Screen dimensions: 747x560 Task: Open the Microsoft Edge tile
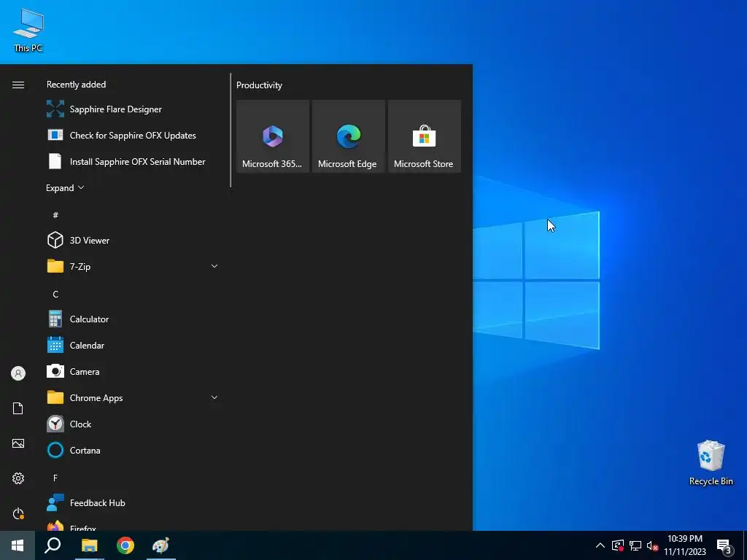coord(349,136)
